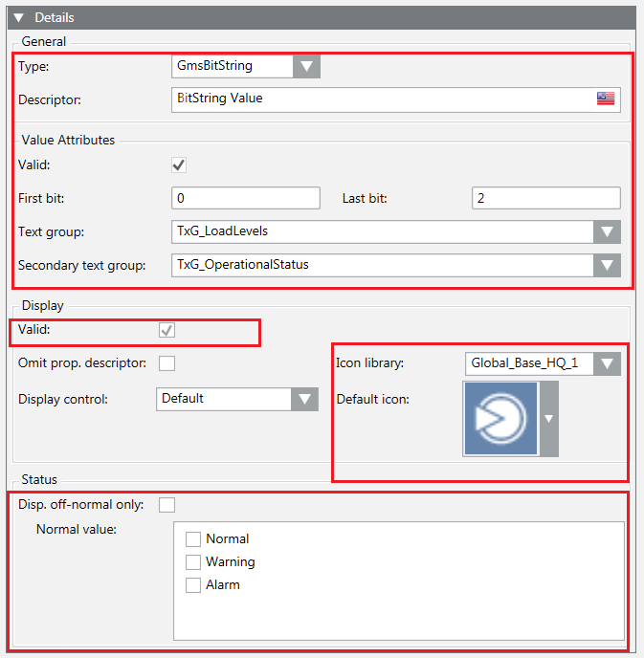The image size is (644, 658).
Task: Toggle the Display Valid checkbox
Action: click(167, 330)
